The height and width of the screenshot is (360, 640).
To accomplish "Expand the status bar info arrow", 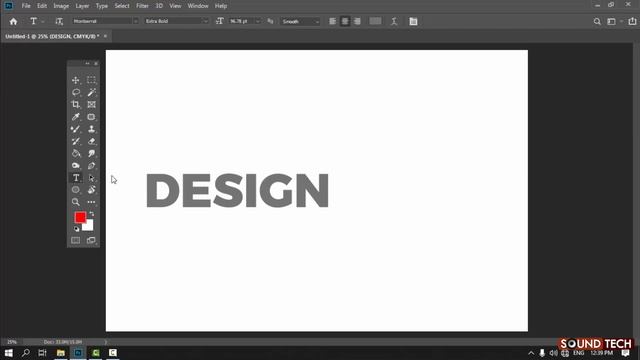I will point(105,342).
